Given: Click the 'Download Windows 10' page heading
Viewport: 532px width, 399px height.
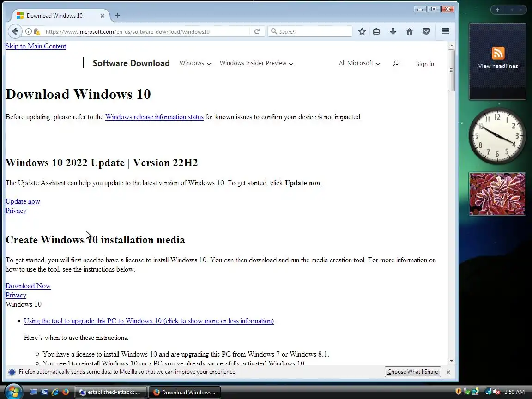Looking at the screenshot, I should click(x=78, y=94).
